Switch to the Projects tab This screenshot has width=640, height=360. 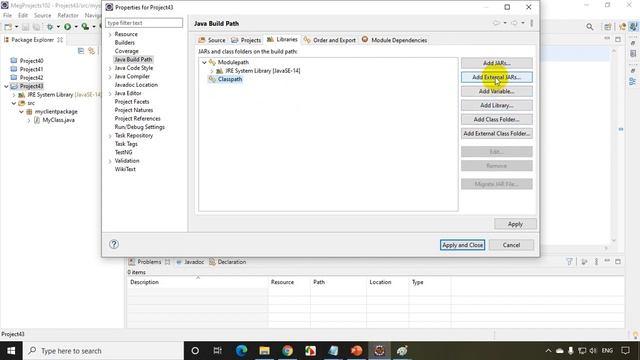tap(246, 40)
